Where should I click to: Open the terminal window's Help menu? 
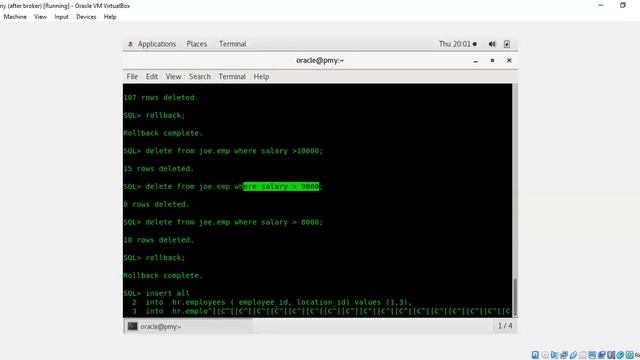point(261,77)
